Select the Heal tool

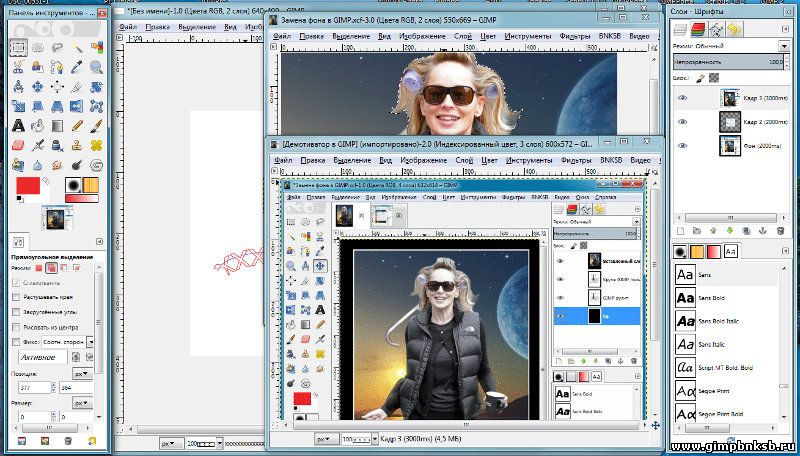coord(96,145)
